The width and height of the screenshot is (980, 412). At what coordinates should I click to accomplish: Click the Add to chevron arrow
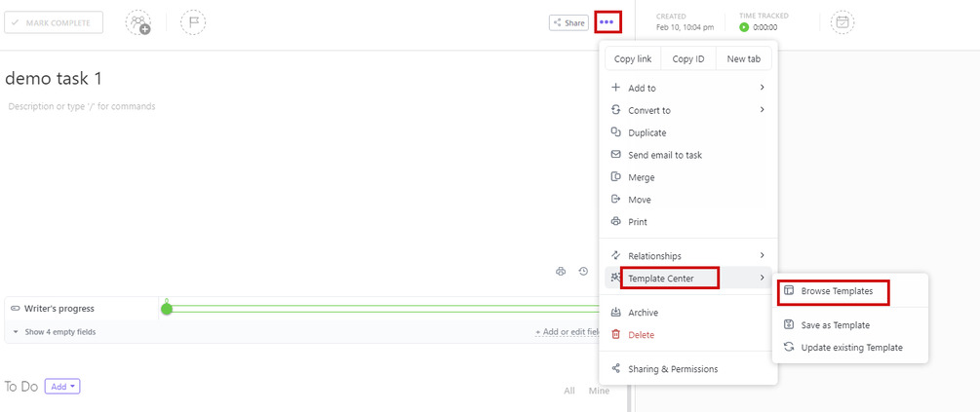762,88
